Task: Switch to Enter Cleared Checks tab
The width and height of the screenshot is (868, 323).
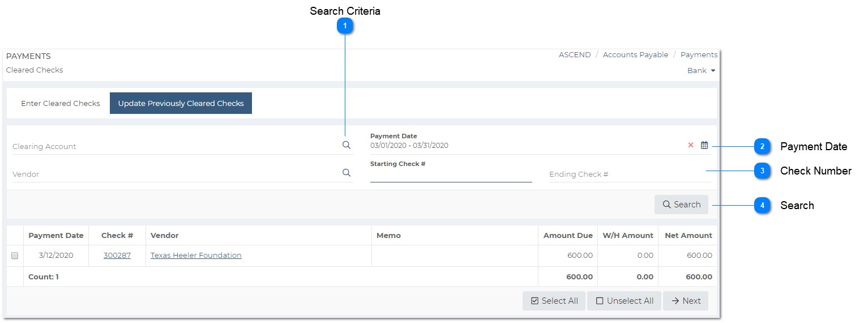Action: coord(61,103)
